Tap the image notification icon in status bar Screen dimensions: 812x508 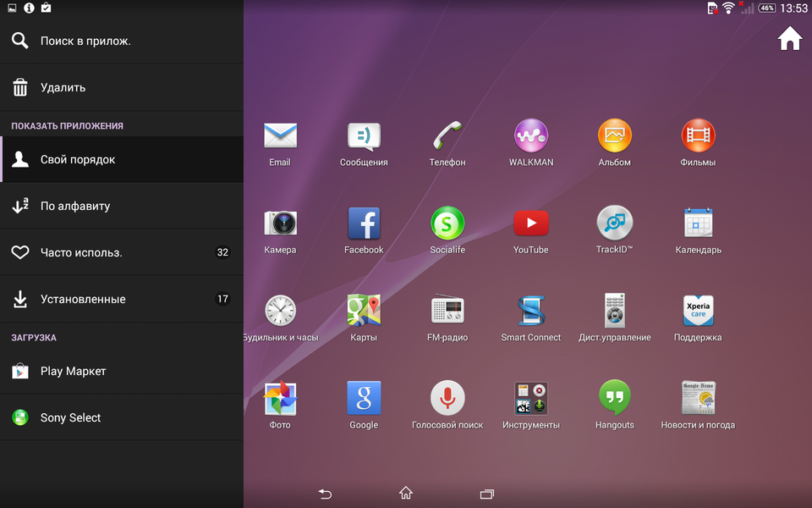[x=12, y=8]
